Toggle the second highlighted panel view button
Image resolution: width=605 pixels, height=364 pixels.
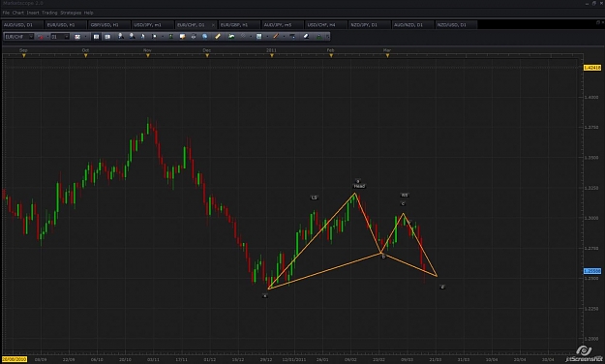[107, 37]
